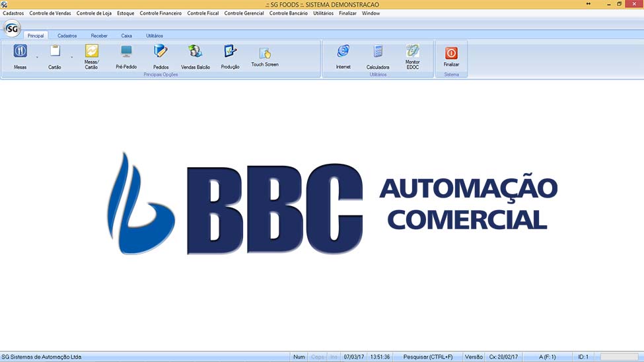Expand the dropdown arrow next to Cartão

(x=71, y=58)
